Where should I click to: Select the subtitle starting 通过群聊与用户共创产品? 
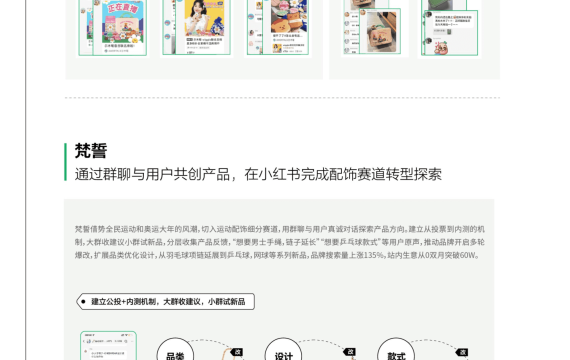(x=258, y=174)
